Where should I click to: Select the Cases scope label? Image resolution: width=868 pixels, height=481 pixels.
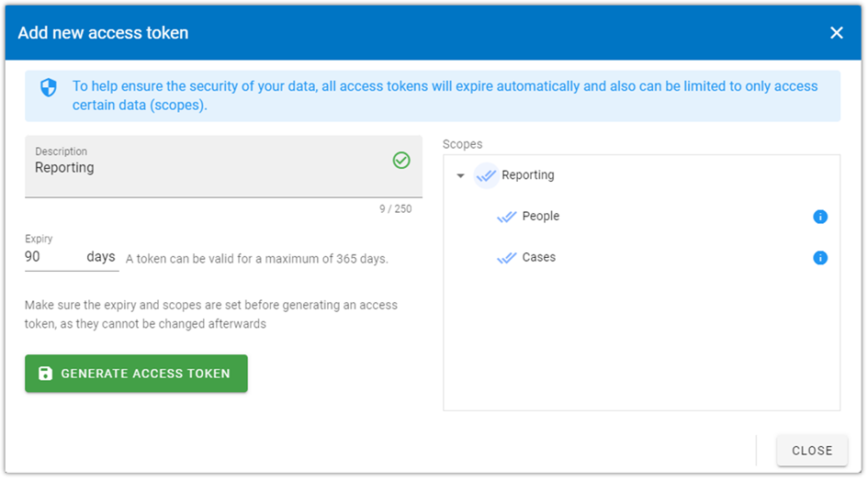538,257
